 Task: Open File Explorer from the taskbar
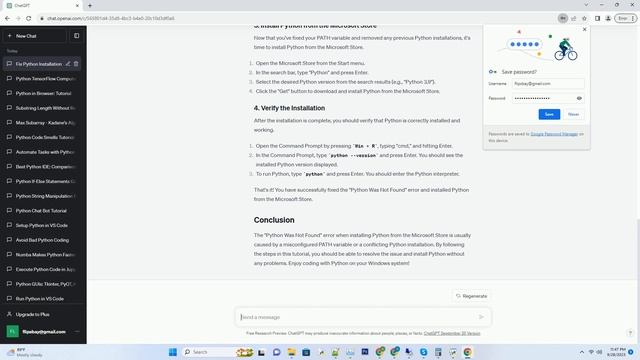(x=291, y=352)
